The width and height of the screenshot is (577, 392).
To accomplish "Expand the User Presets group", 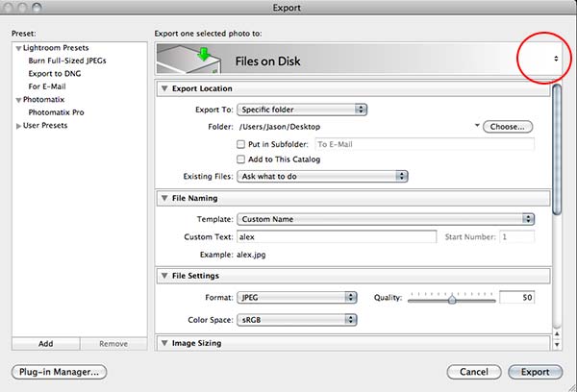I will point(18,126).
